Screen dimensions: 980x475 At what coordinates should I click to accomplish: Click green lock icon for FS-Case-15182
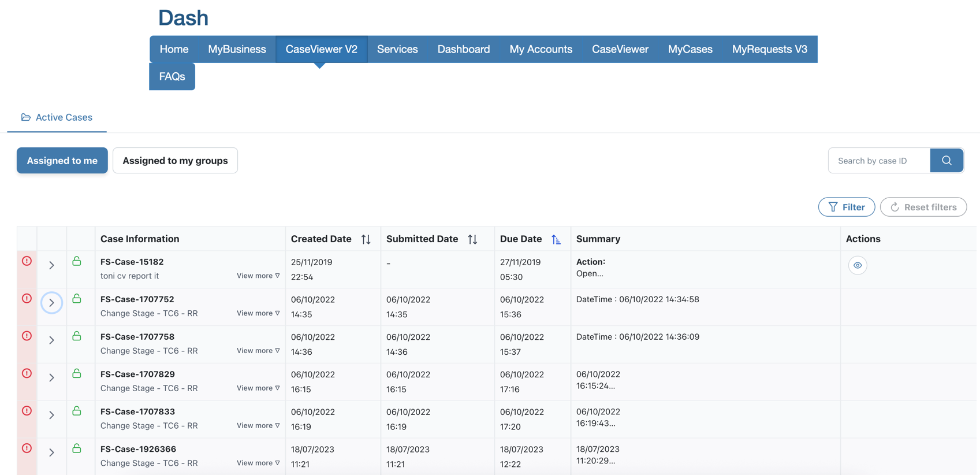click(77, 261)
